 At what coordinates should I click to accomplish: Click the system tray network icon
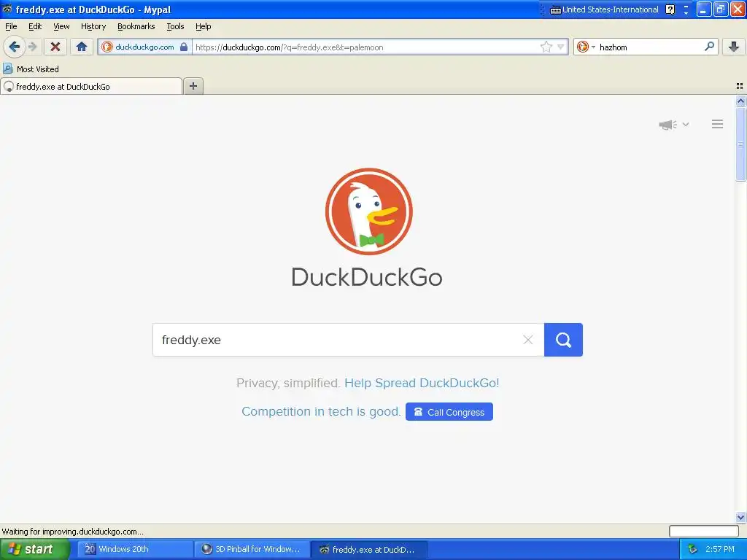[693, 550]
